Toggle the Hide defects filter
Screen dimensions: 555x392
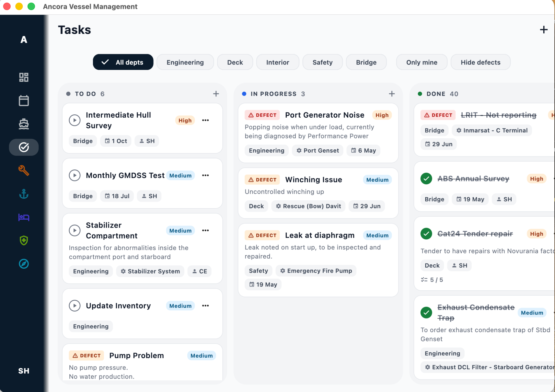(x=480, y=62)
